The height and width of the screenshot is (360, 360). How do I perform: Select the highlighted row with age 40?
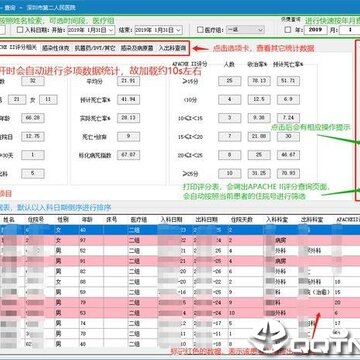point(180,230)
